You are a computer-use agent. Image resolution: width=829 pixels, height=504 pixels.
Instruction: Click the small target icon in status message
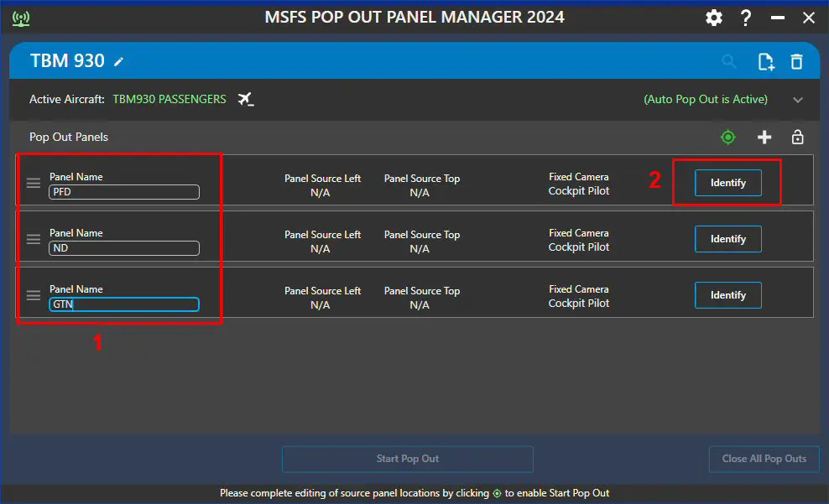pyautogui.click(x=497, y=493)
